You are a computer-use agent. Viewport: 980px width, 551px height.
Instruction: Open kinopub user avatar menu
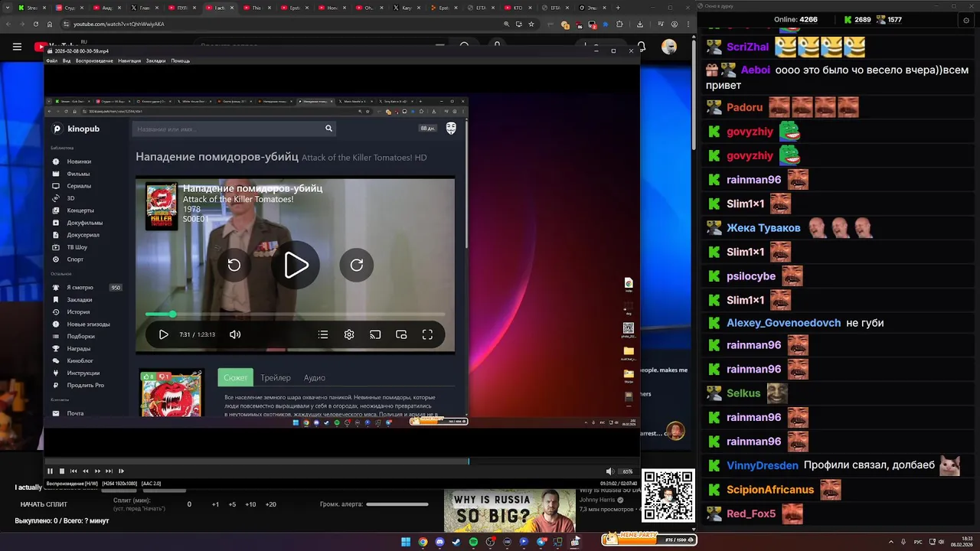click(x=451, y=129)
